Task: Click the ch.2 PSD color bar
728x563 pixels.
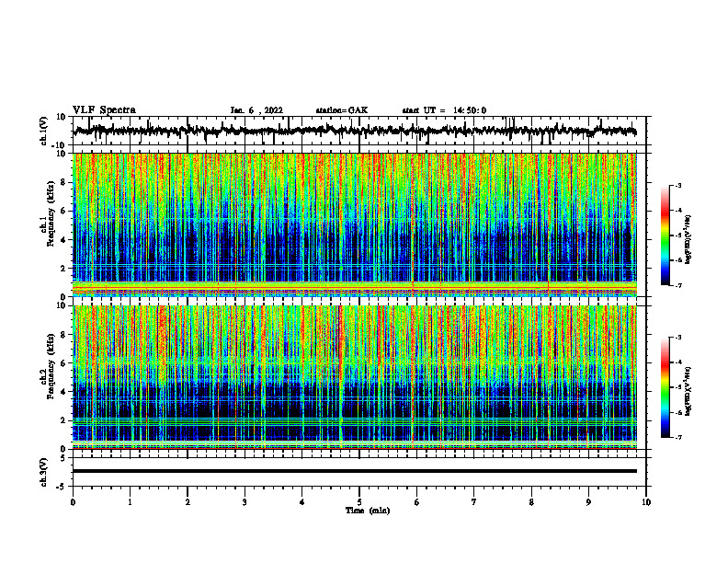Action: 665,387
